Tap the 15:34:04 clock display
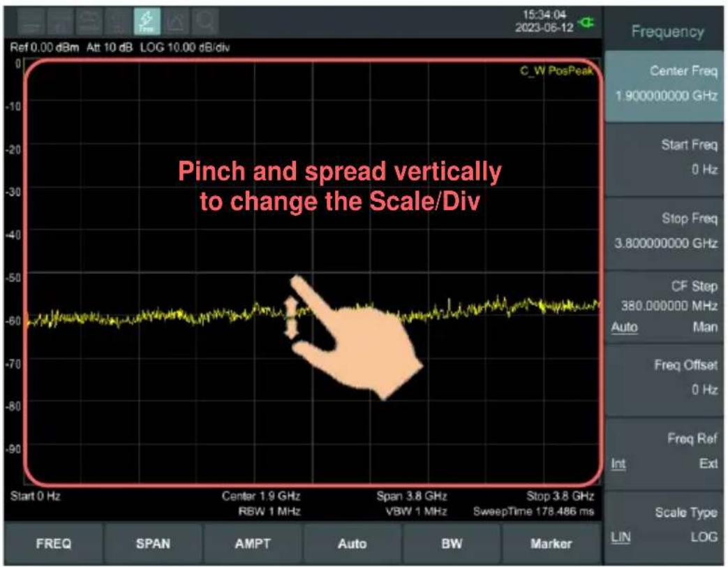This screenshot has height=567, width=728. click(x=544, y=15)
